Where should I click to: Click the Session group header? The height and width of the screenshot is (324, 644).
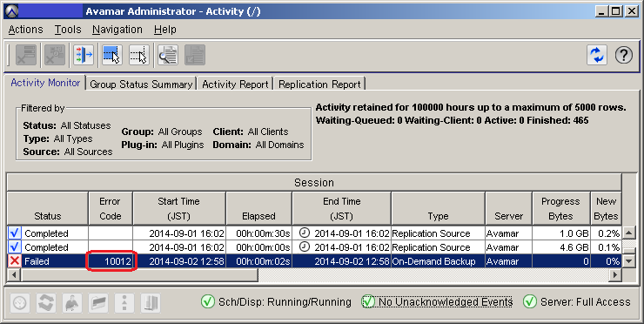pyautogui.click(x=314, y=183)
